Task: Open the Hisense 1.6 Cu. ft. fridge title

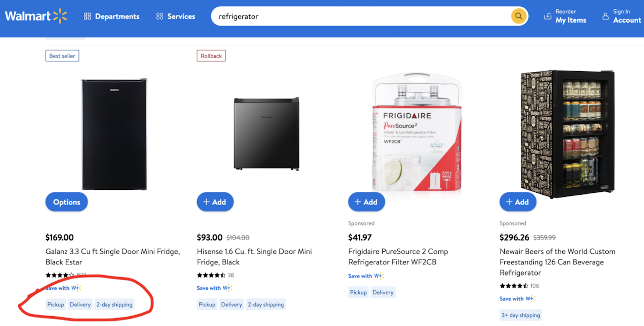Action: [x=254, y=257]
